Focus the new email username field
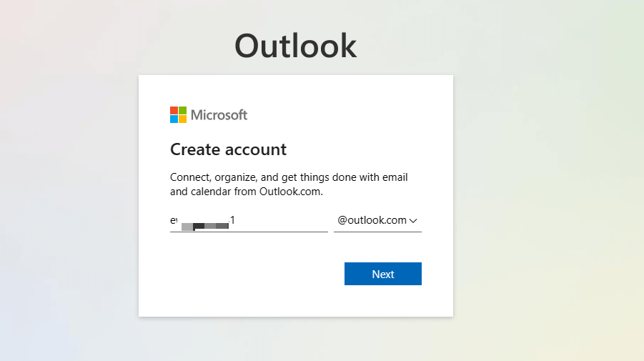 pos(279,221)
